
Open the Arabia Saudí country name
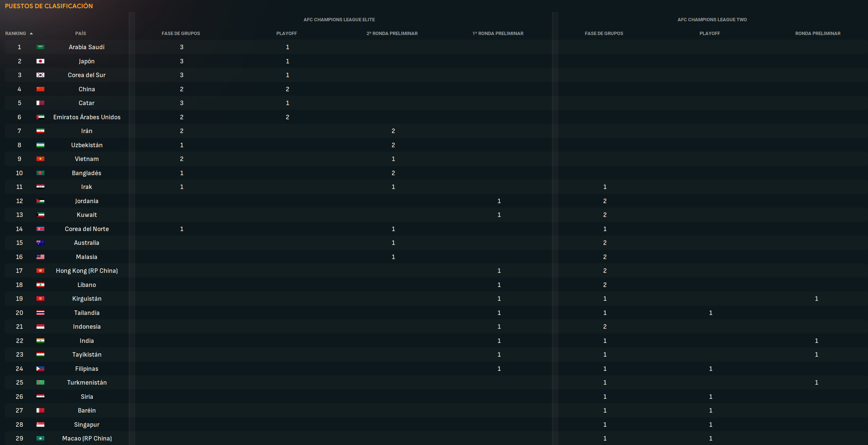86,47
